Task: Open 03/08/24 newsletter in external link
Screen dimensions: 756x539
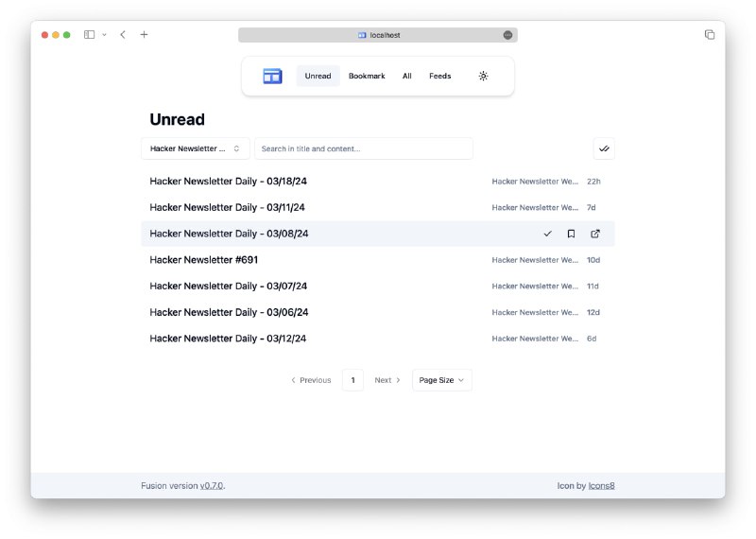Action: (595, 234)
